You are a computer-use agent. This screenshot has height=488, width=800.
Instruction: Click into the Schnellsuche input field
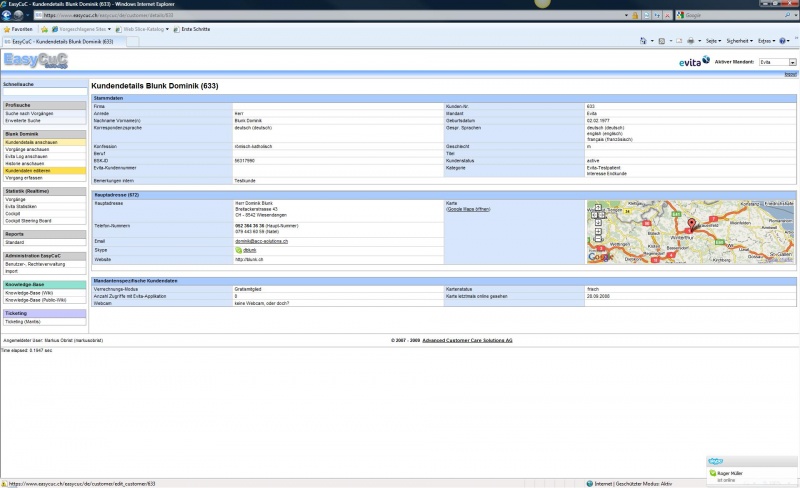(x=44, y=92)
